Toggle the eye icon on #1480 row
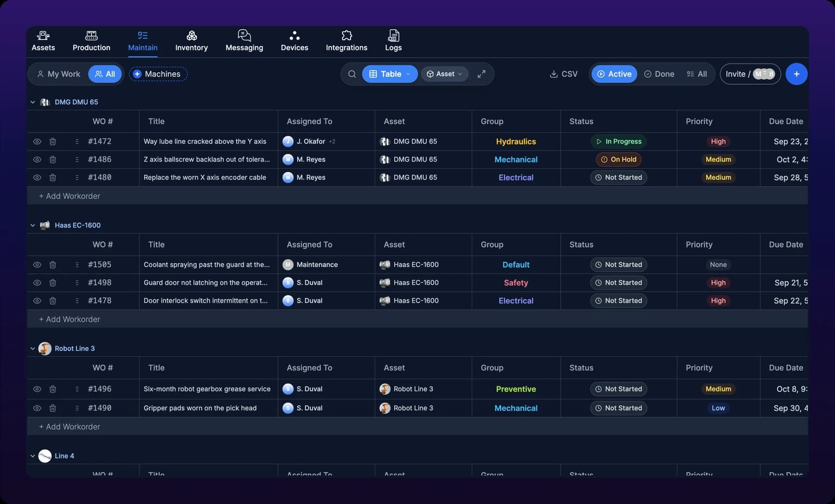835x504 pixels. pos(37,177)
